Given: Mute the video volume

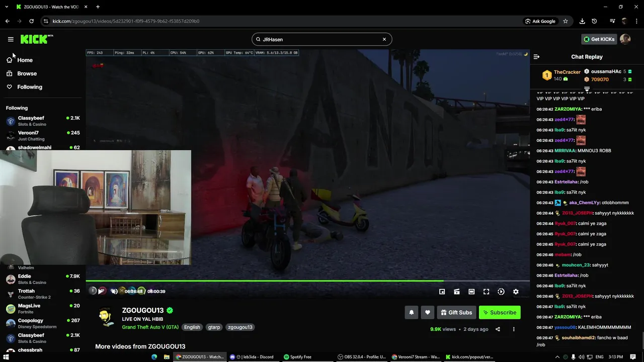Looking at the screenshot, I should 114,291.
